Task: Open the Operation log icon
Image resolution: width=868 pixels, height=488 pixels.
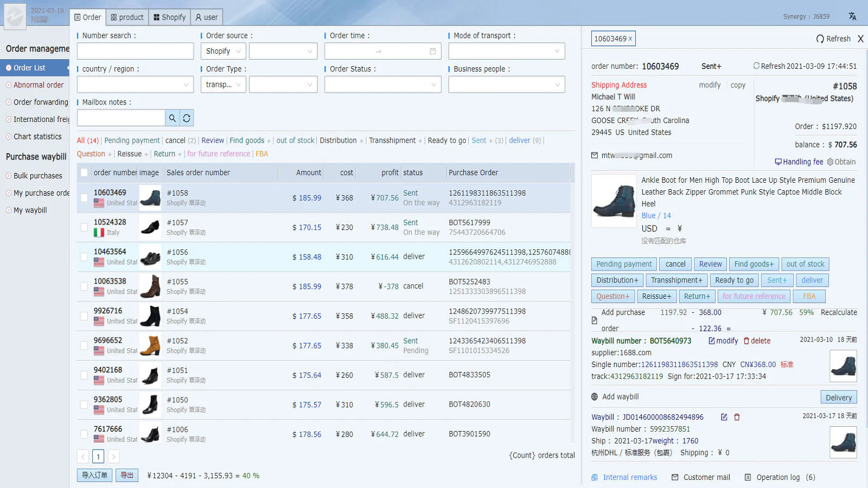Action: 748,477
